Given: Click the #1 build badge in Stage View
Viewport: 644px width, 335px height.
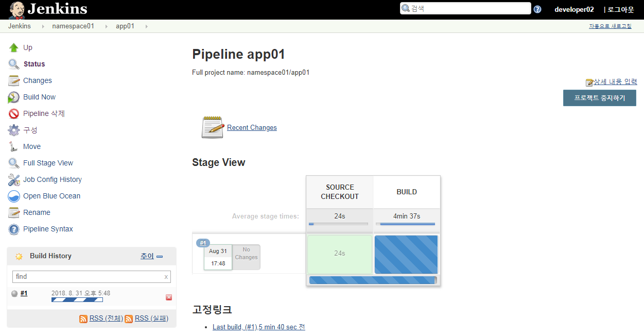Looking at the screenshot, I should point(203,243).
